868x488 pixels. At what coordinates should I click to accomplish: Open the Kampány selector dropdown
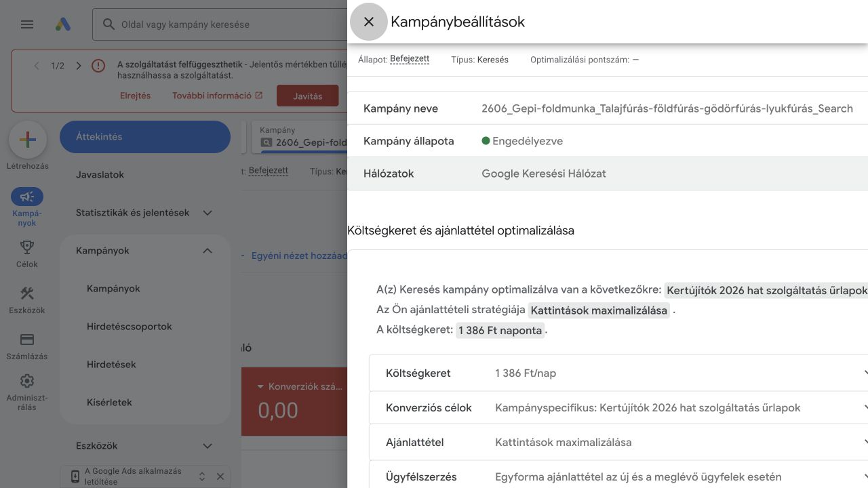click(x=300, y=137)
